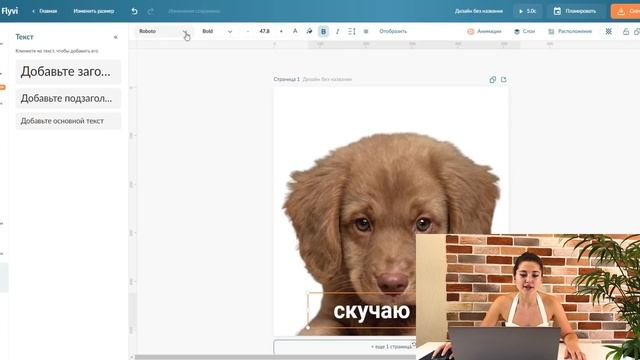Open Планировать scheduling
The width and height of the screenshot is (640, 360).
[x=575, y=11]
